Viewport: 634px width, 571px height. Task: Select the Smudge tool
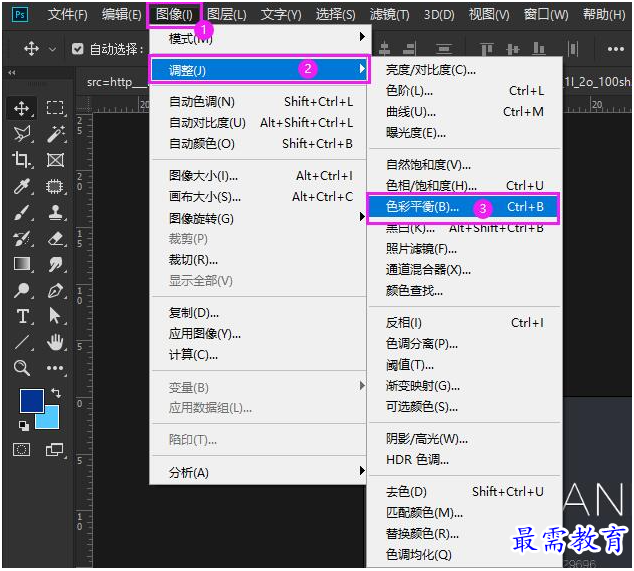coord(55,264)
